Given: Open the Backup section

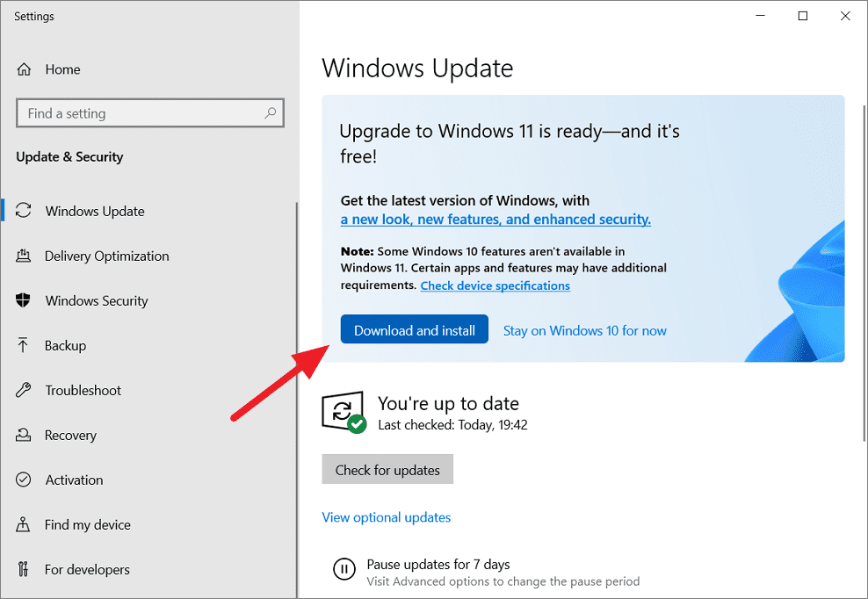Looking at the screenshot, I should [67, 345].
